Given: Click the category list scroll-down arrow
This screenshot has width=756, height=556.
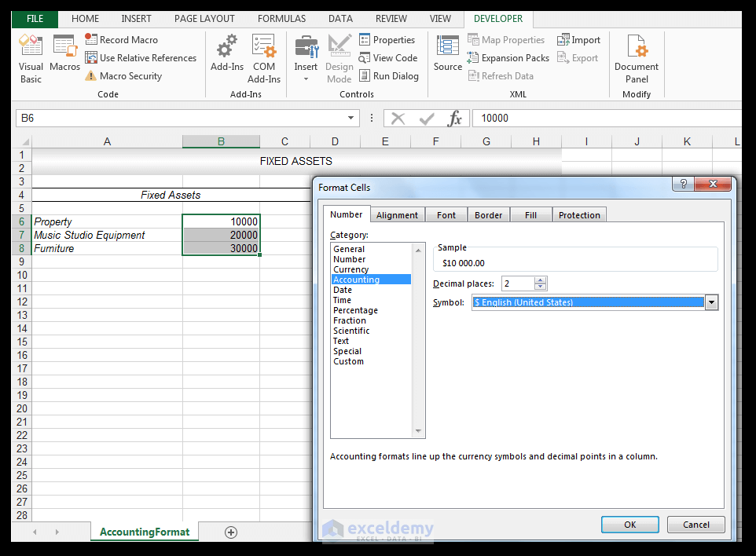Looking at the screenshot, I should 418,430.
